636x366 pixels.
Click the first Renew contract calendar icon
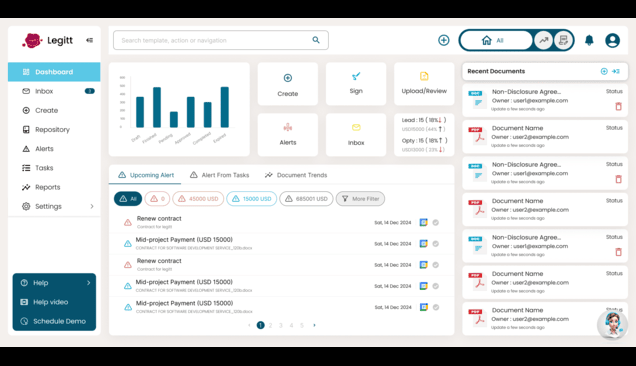pos(423,222)
